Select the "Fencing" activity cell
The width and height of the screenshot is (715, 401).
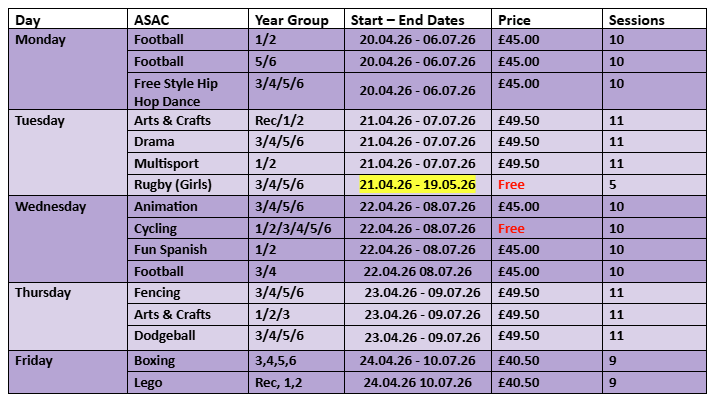pos(158,293)
